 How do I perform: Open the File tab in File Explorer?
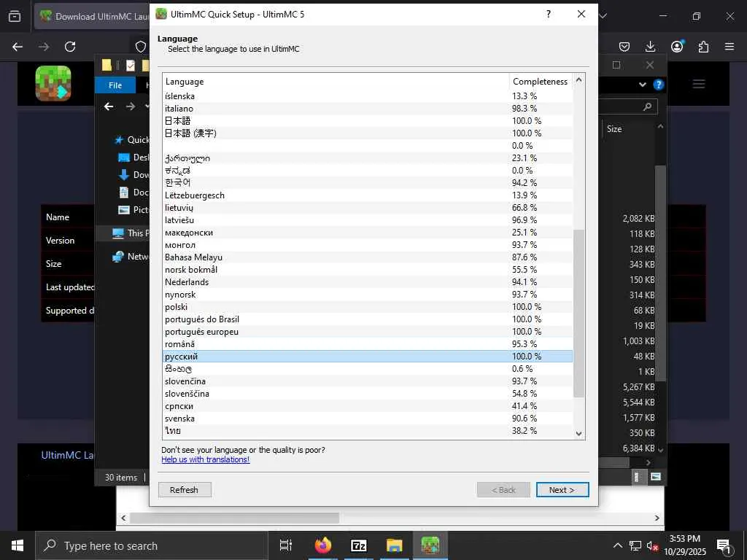coord(115,85)
